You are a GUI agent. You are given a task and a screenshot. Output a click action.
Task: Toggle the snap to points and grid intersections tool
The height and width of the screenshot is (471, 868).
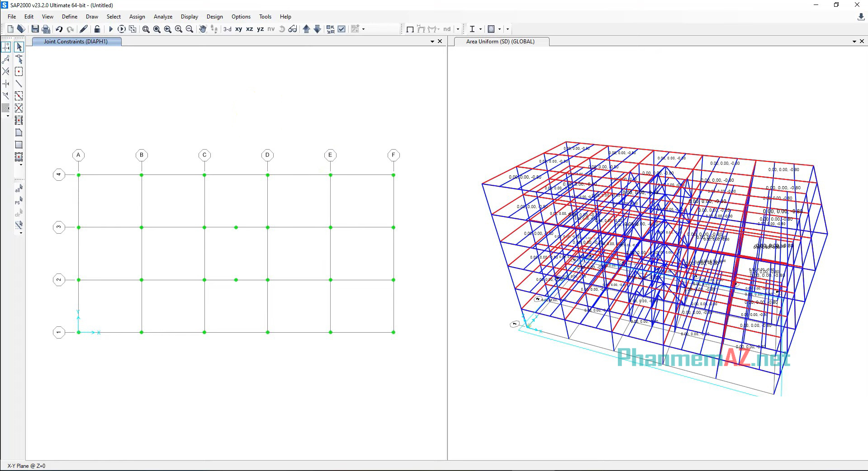click(x=6, y=47)
